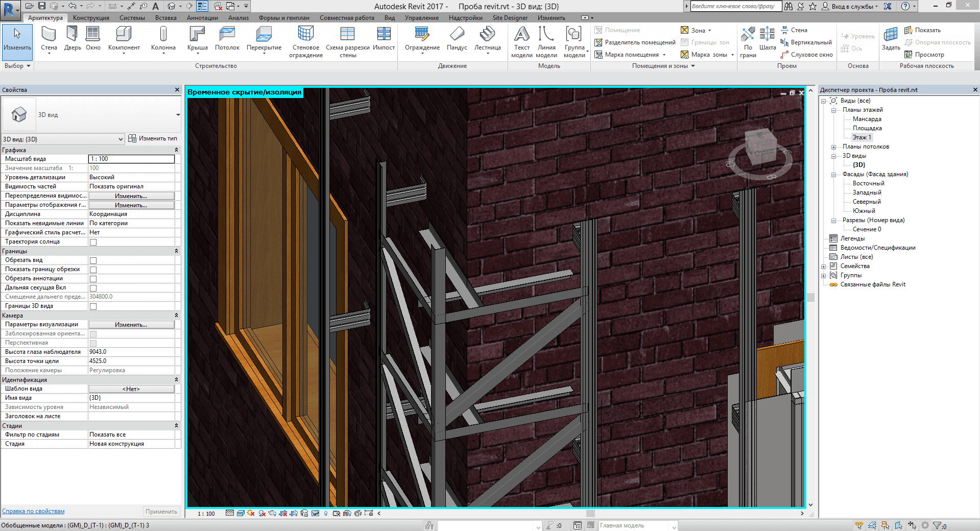Collapse the Фасады (Фасад здания) node
The image size is (980, 531).
click(x=833, y=175)
